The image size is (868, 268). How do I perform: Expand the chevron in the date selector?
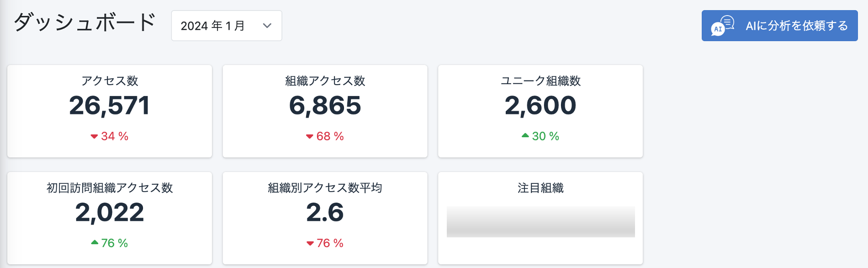click(267, 26)
